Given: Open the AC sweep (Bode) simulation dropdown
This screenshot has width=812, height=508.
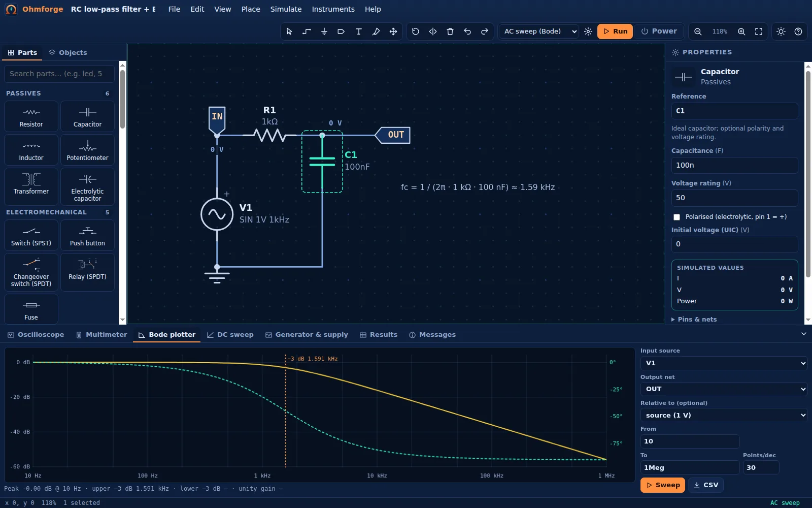Looking at the screenshot, I should (x=539, y=31).
